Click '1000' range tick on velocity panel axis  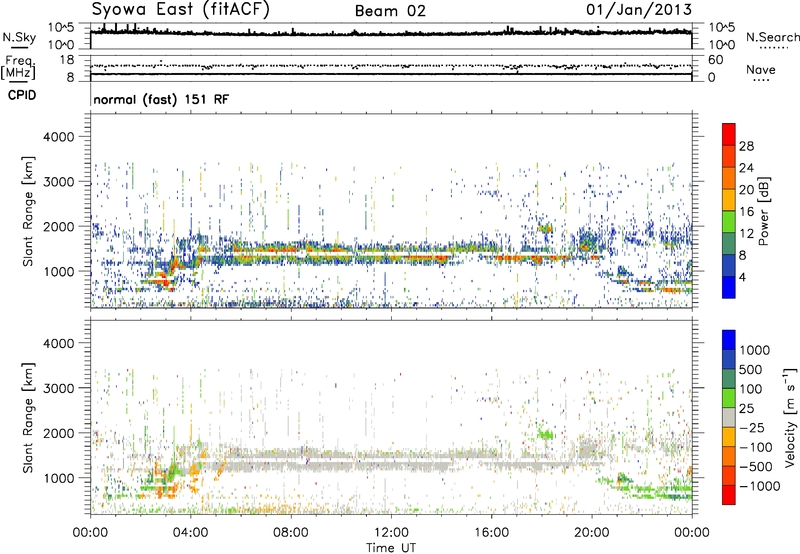point(61,478)
